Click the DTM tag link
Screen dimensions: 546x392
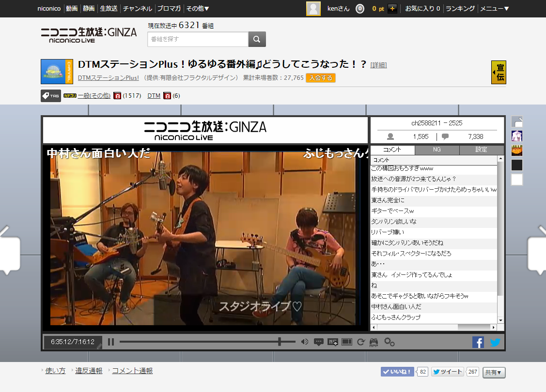(x=154, y=96)
